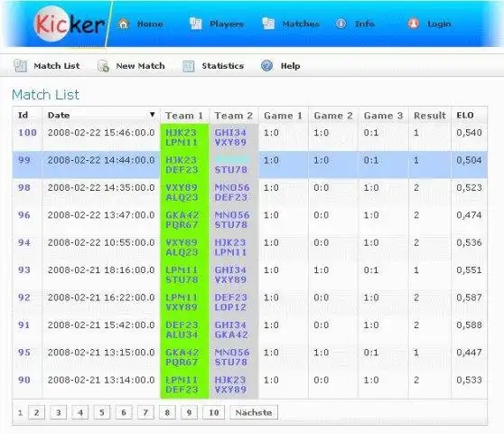504x434 pixels.
Task: Open the Home menu item
Action: click(x=150, y=24)
